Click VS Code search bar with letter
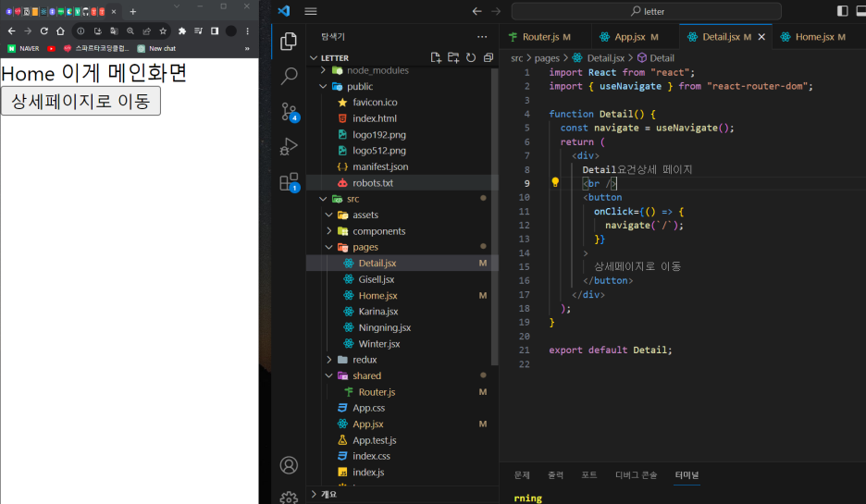 (x=647, y=11)
